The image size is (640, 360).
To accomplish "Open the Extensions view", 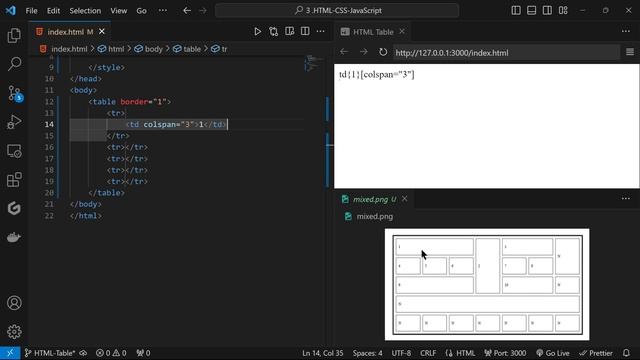I will click(x=14, y=180).
